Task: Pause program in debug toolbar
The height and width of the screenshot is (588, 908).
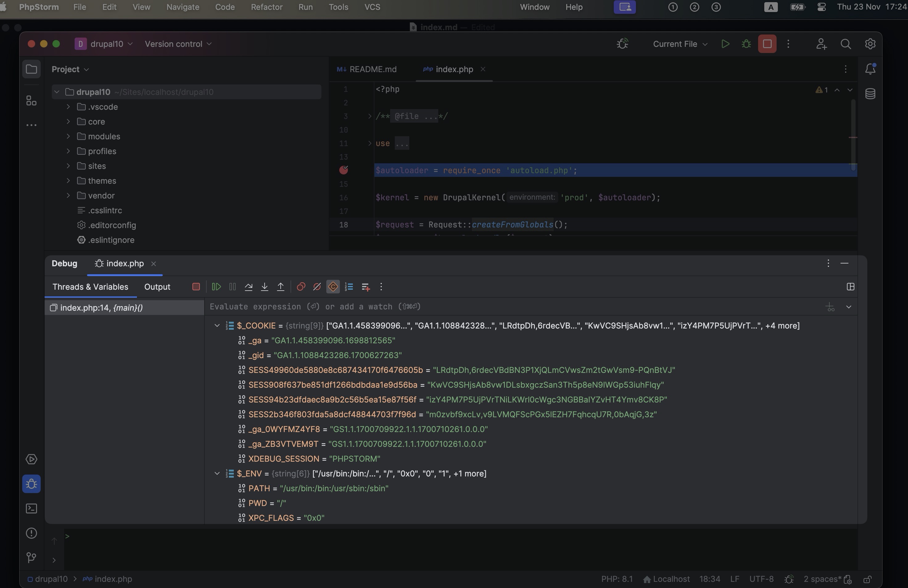Action: coord(232,287)
